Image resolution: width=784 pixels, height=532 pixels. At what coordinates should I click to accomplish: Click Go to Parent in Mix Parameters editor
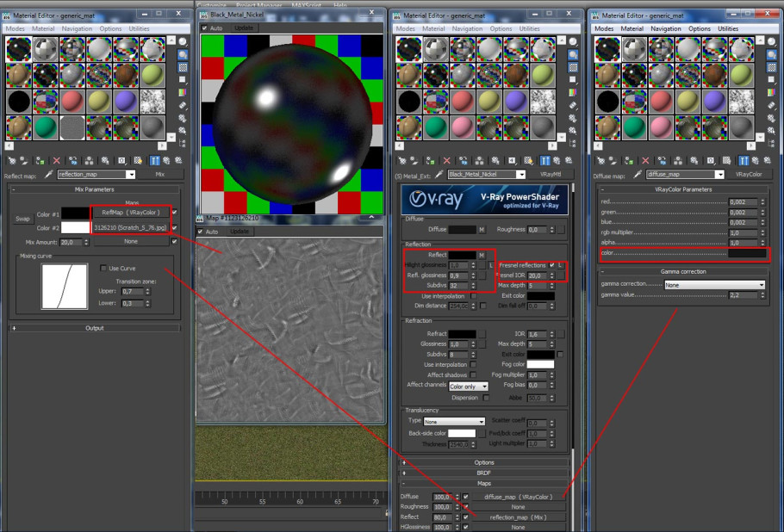(x=166, y=161)
